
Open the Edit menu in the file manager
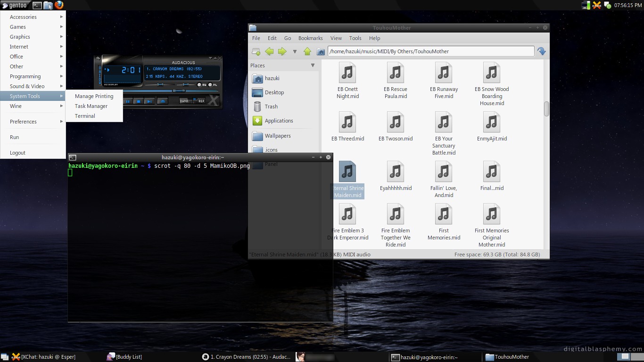272,38
